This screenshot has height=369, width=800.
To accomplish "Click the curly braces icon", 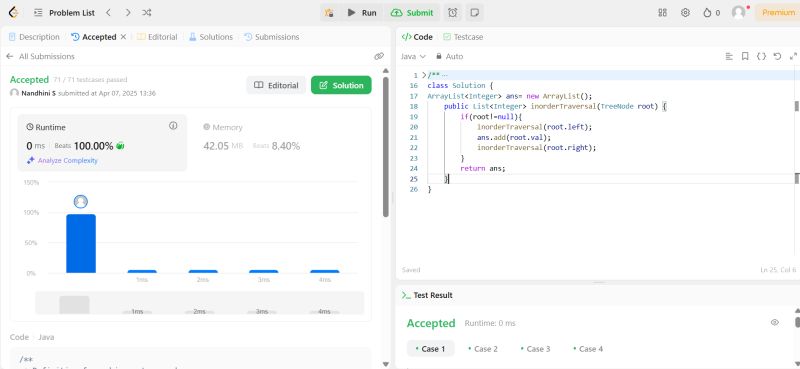I will (x=761, y=56).
